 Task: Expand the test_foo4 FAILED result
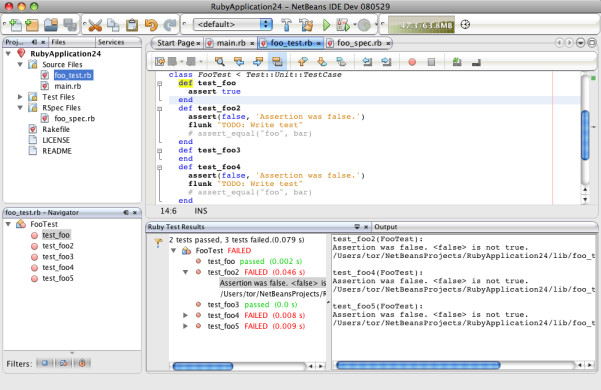(x=186, y=315)
